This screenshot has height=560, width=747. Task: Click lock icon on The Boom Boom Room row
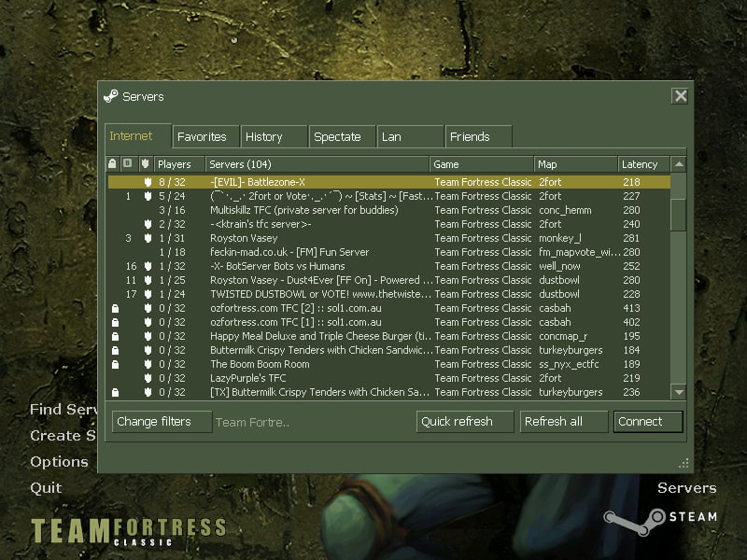[115, 365]
